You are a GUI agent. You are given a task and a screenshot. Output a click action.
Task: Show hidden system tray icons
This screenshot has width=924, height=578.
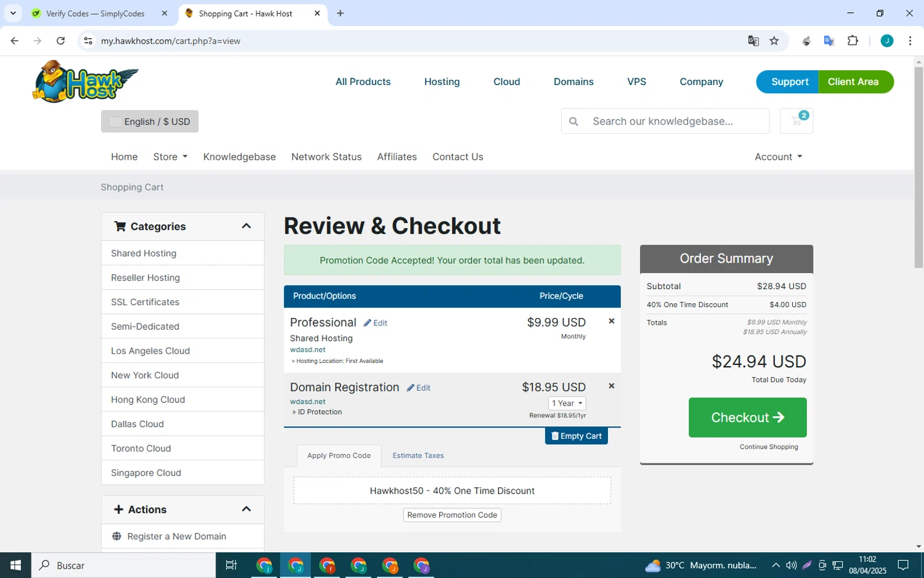[776, 565]
